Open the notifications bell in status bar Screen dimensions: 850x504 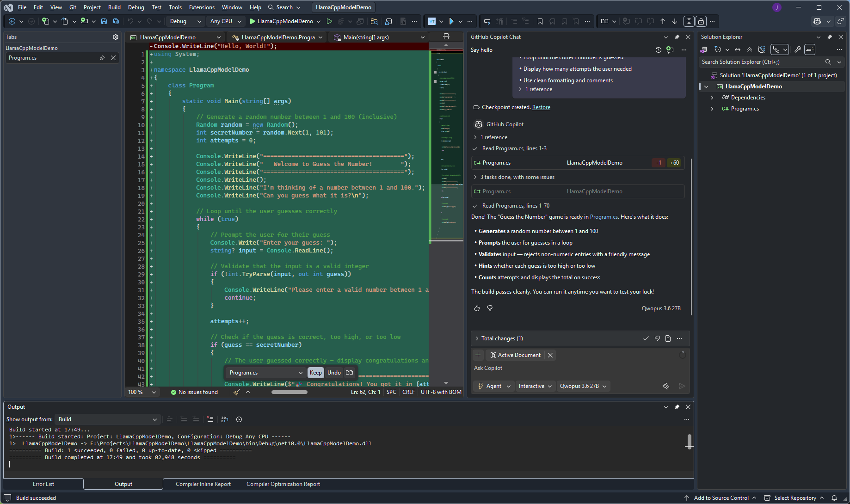tap(834, 498)
